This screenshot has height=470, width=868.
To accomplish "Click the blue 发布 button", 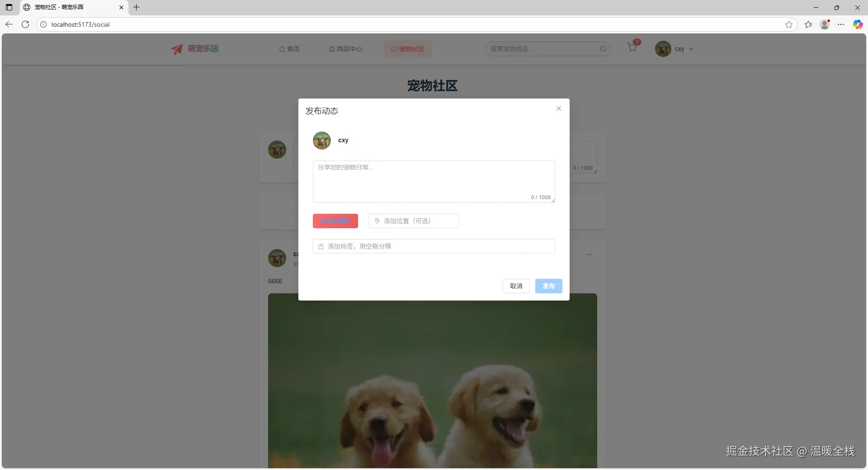I will (x=549, y=286).
